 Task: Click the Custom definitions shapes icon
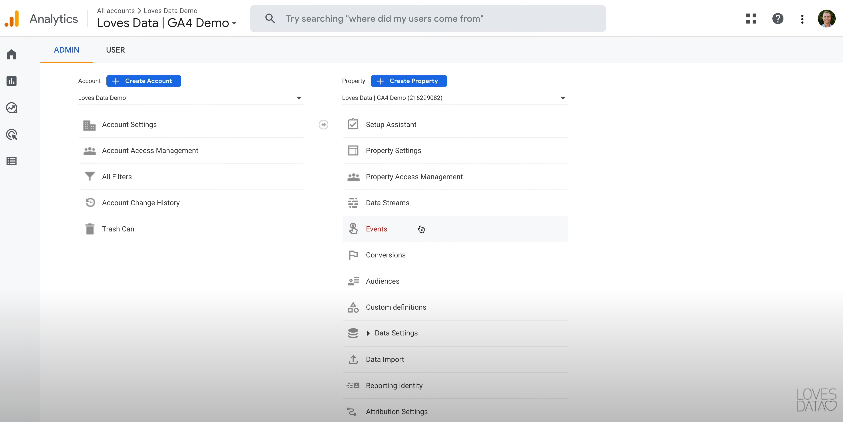point(353,307)
